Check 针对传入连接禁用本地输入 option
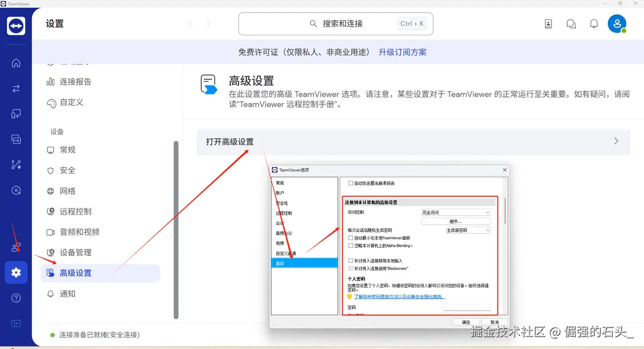644x349 pixels. click(x=351, y=261)
